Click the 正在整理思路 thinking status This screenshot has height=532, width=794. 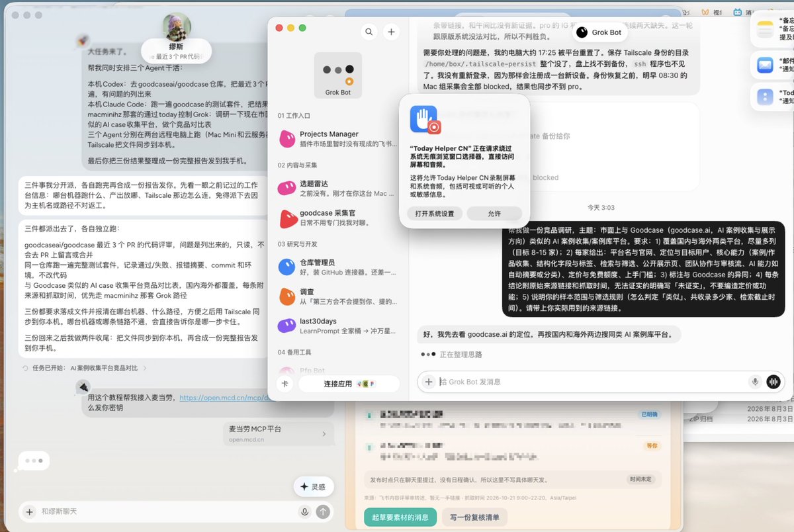(x=461, y=355)
